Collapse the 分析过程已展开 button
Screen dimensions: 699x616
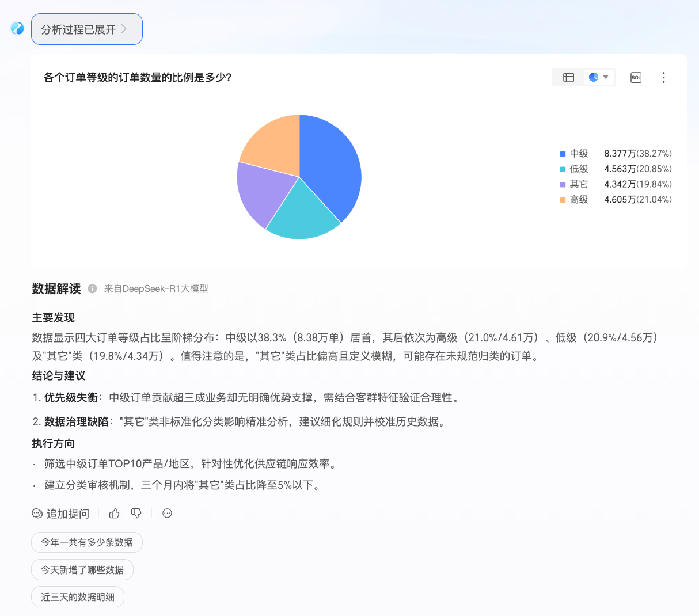tap(87, 29)
